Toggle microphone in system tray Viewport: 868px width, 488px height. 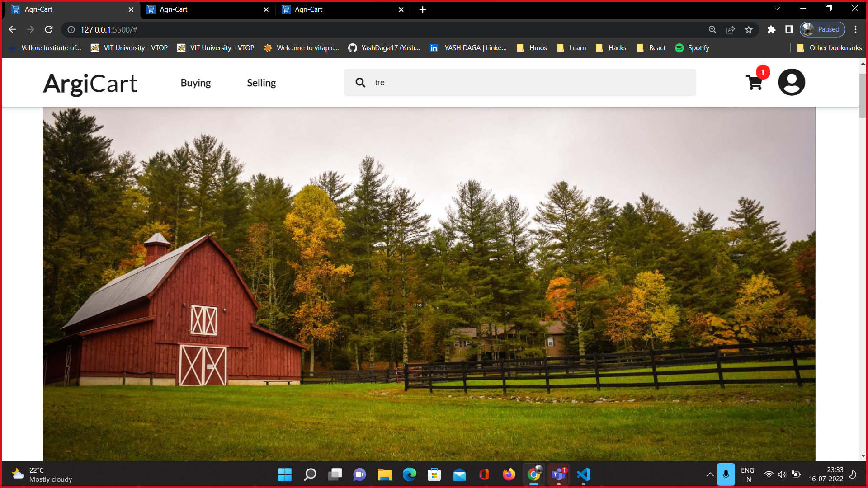(726, 474)
